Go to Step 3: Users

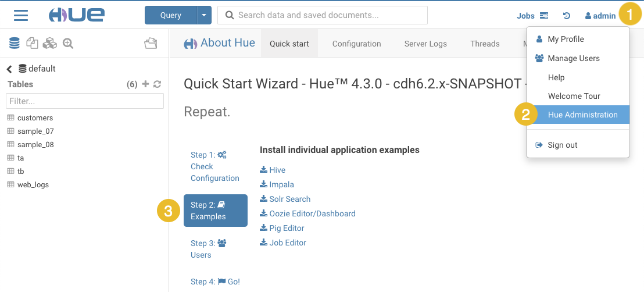pos(208,249)
